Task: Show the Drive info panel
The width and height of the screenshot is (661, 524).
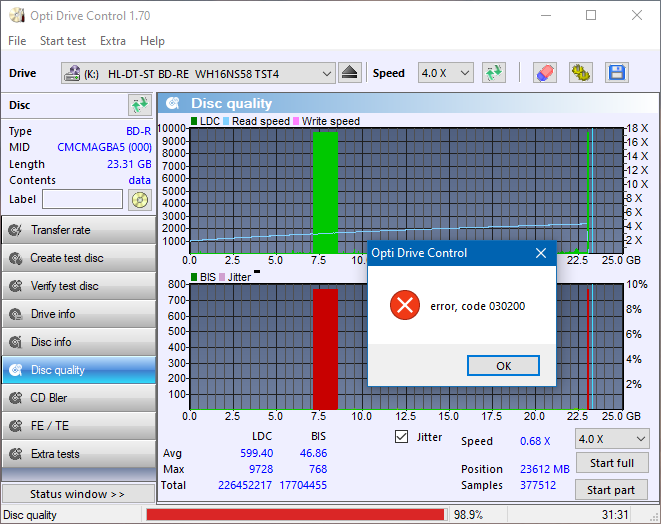Action: (x=79, y=314)
